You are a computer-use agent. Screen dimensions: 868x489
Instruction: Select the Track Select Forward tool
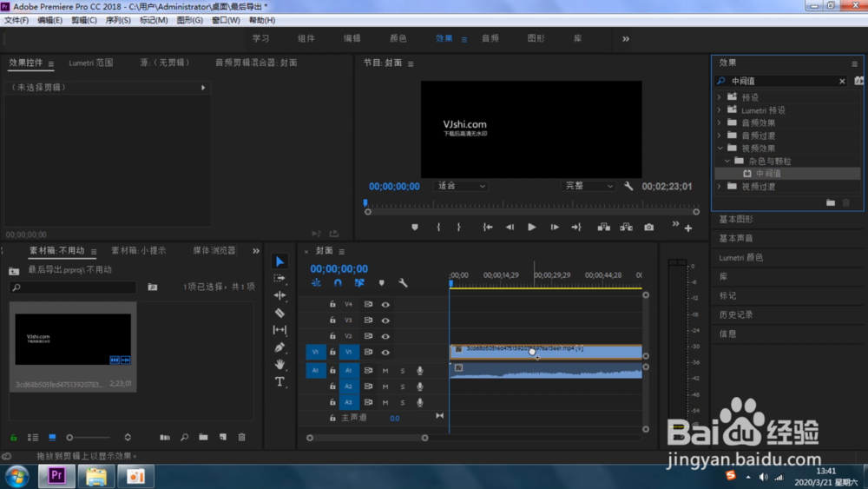(279, 278)
